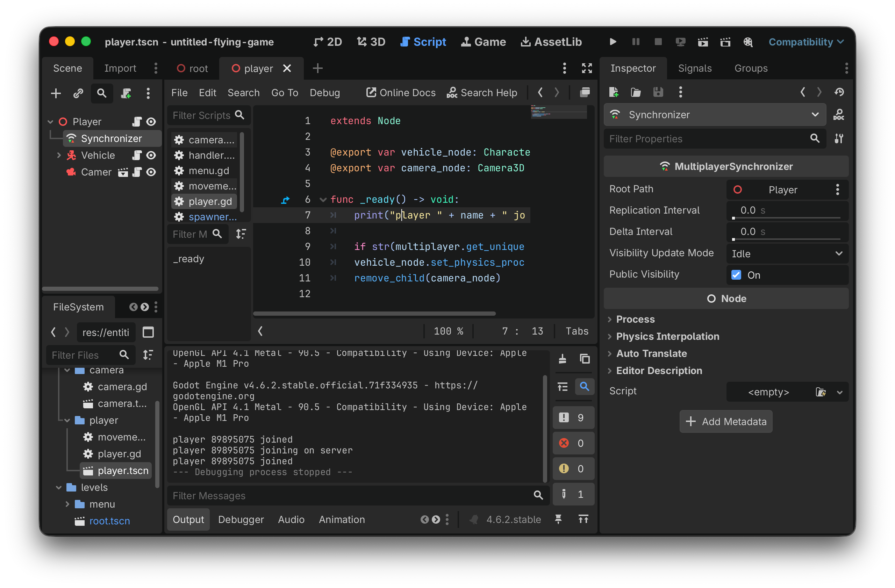The image size is (895, 588).
Task: Click the Search Help button
Action: click(x=482, y=93)
